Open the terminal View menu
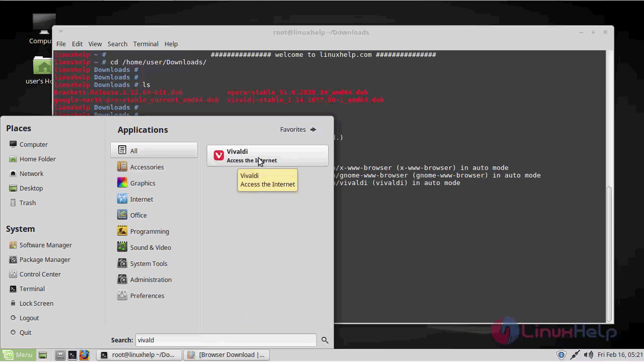The width and height of the screenshot is (644, 362). pos(95,44)
